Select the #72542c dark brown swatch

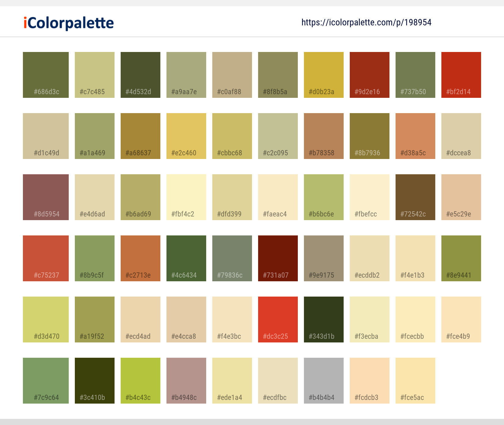[x=415, y=197]
